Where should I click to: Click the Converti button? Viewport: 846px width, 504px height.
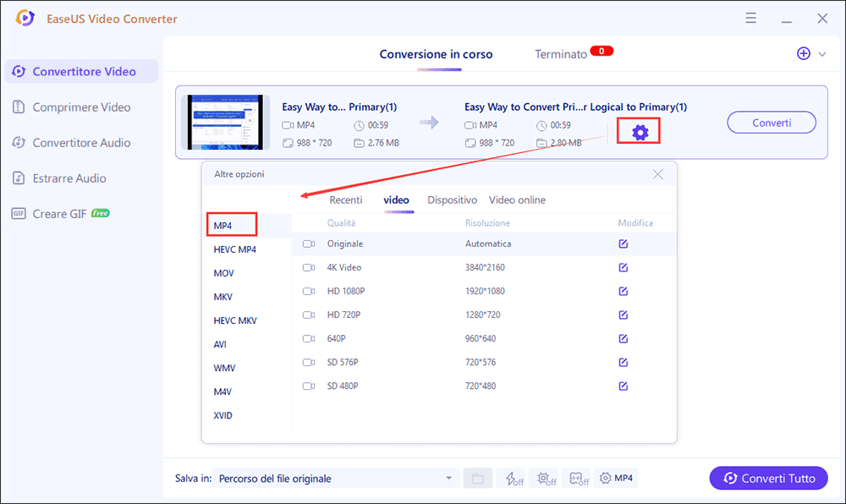(771, 123)
